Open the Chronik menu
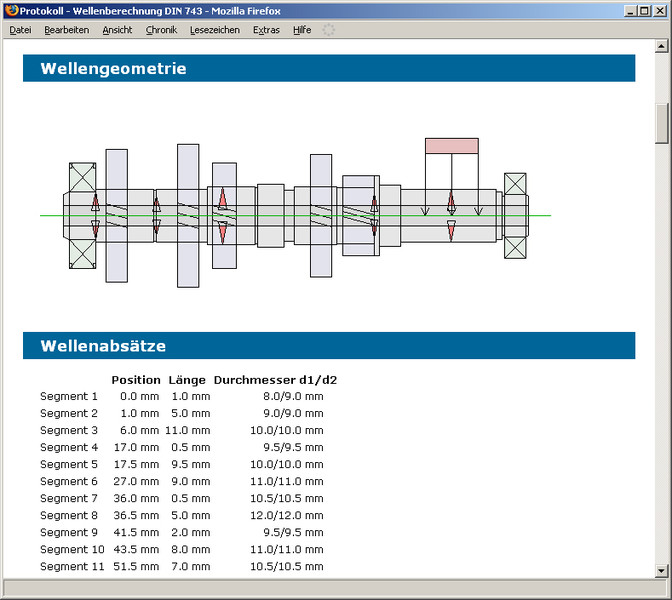The image size is (672, 600). pyautogui.click(x=161, y=30)
